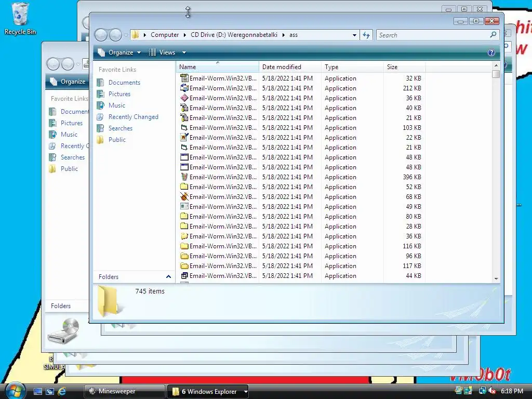Click inside the Search input field
The height and width of the screenshot is (399, 532).
tap(433, 35)
